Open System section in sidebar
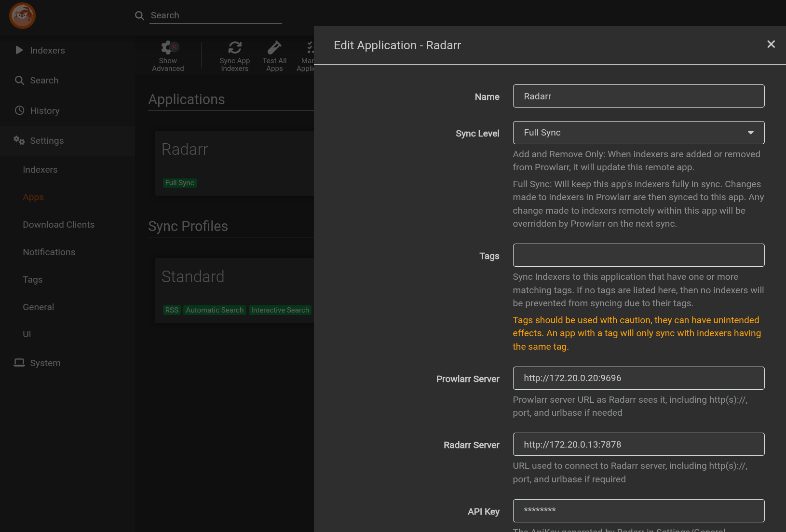786x532 pixels. click(x=45, y=363)
